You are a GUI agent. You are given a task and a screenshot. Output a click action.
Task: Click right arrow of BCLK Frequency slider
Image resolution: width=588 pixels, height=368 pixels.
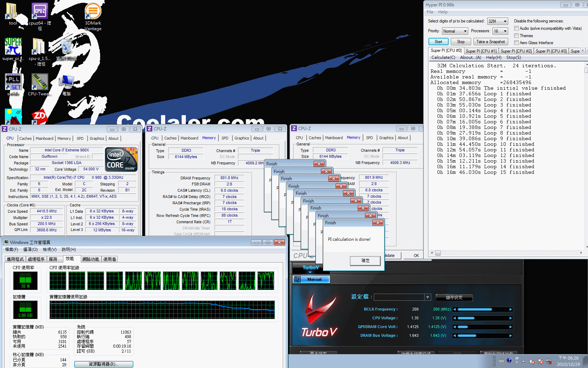click(x=511, y=309)
